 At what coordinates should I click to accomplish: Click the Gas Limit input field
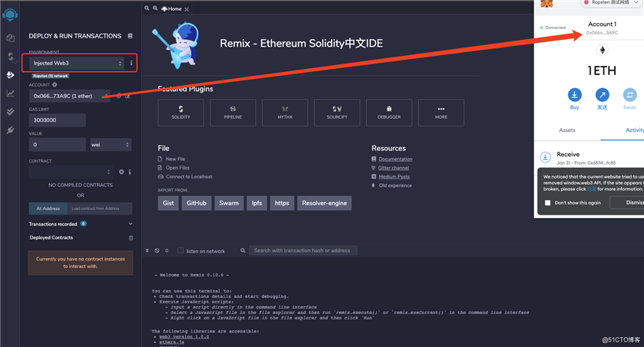coord(57,120)
